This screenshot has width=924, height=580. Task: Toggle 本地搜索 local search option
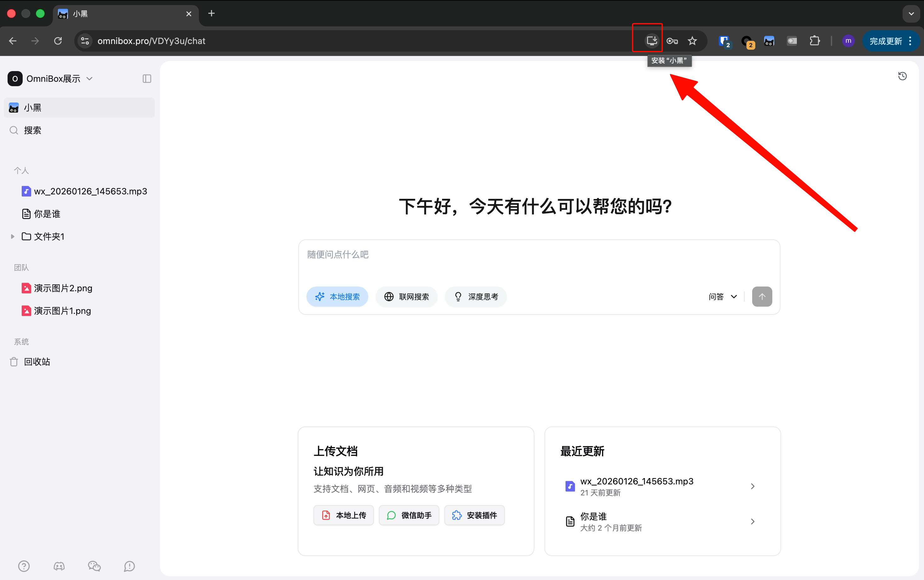pyautogui.click(x=337, y=297)
